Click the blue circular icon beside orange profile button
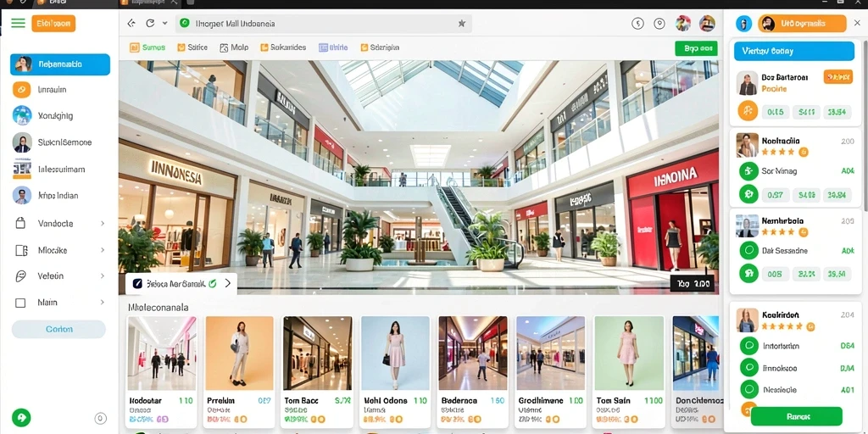 click(743, 23)
